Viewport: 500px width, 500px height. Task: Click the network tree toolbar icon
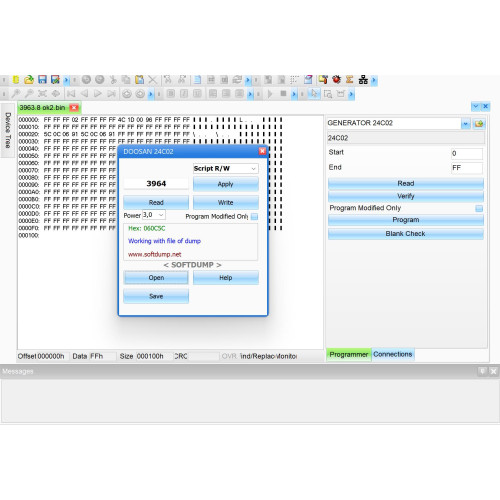pyautogui.click(x=363, y=80)
